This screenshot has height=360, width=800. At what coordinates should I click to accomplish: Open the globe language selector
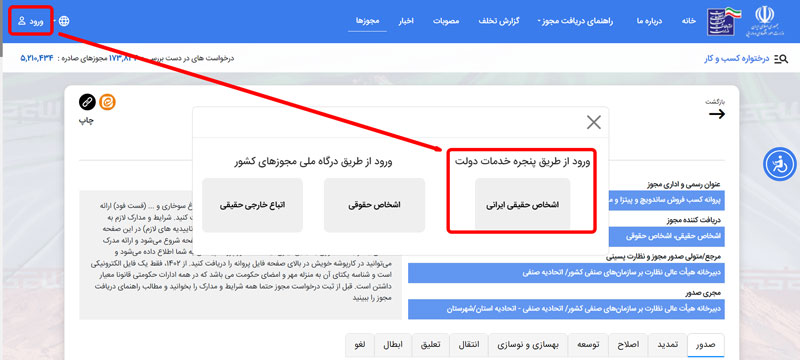click(64, 21)
